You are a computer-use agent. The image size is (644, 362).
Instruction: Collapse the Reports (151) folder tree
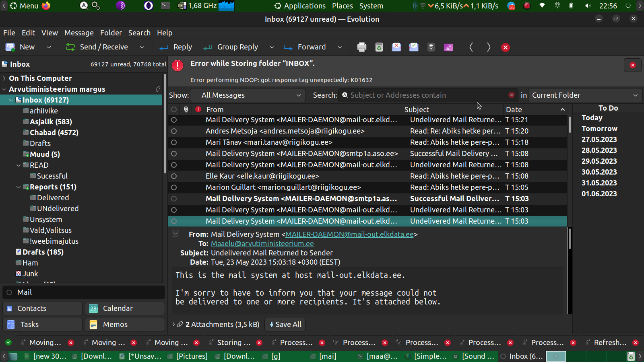(19, 187)
